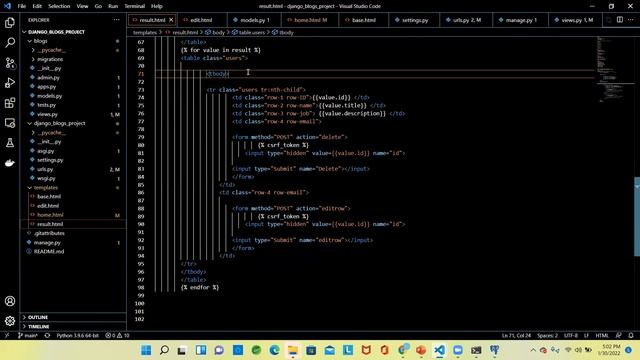Open the File menu
This screenshot has height=360, width=640.
point(22,6)
